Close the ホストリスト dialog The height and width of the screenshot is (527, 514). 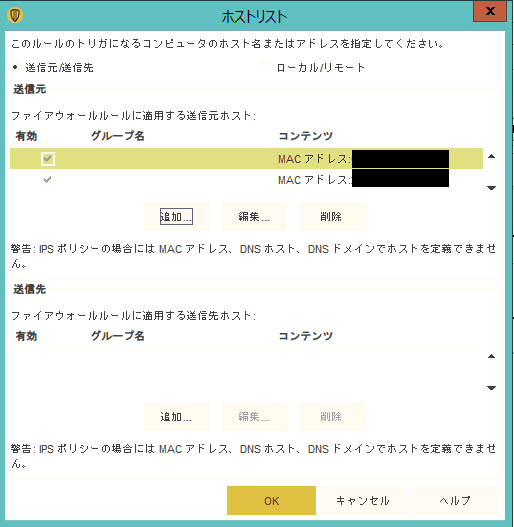tap(490, 11)
